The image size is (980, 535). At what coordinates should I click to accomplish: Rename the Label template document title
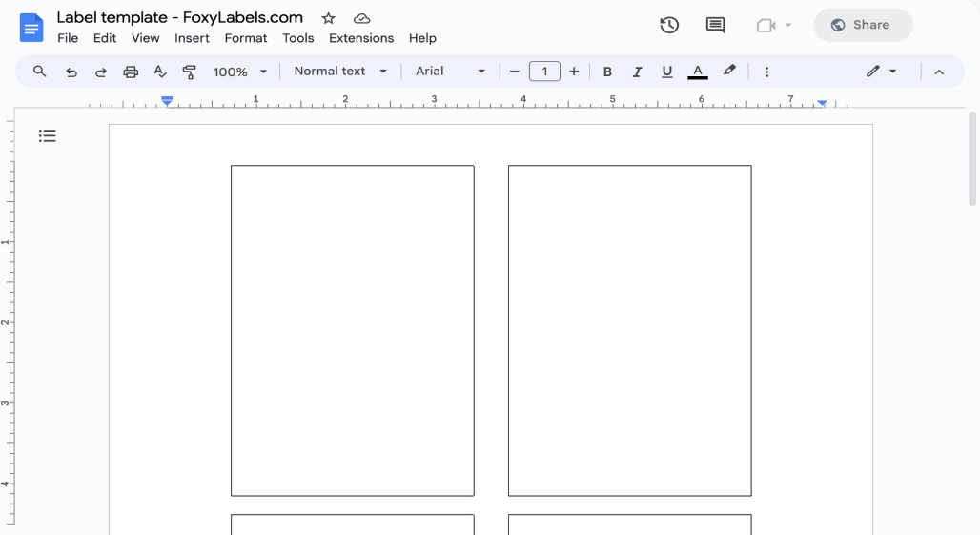[180, 17]
